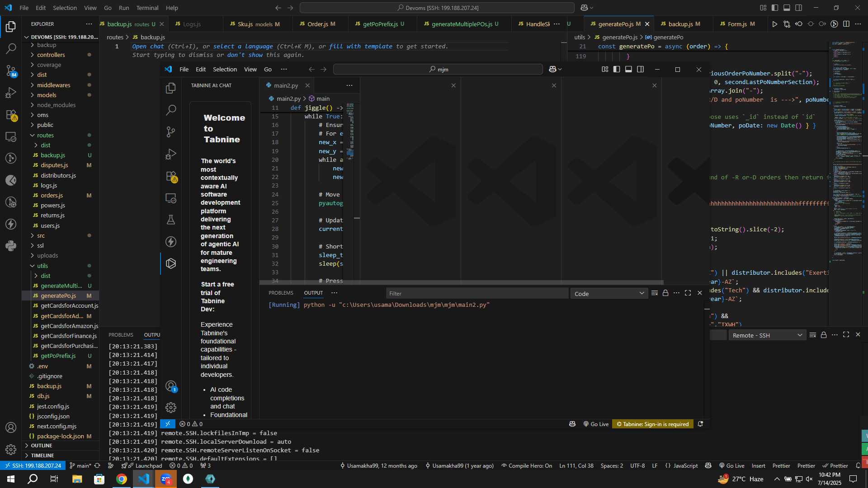Open Manage gear in Devoms window
Screen dimensions: 868x488
coord(11,449)
